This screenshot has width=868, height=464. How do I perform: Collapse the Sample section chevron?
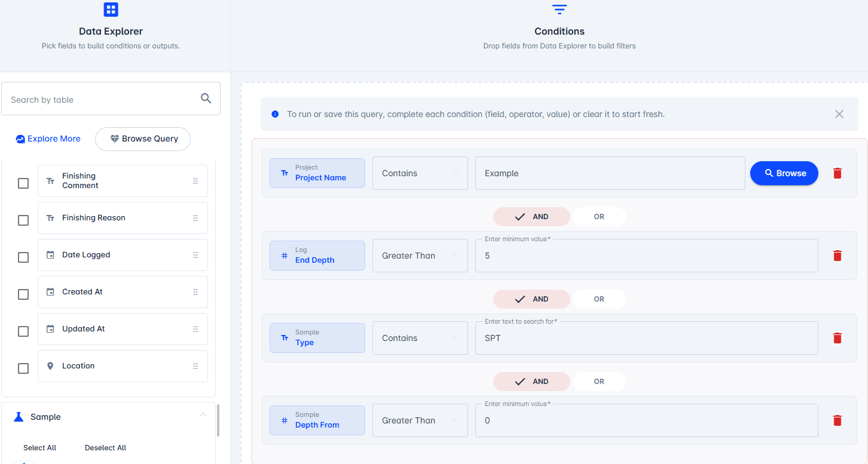point(203,415)
